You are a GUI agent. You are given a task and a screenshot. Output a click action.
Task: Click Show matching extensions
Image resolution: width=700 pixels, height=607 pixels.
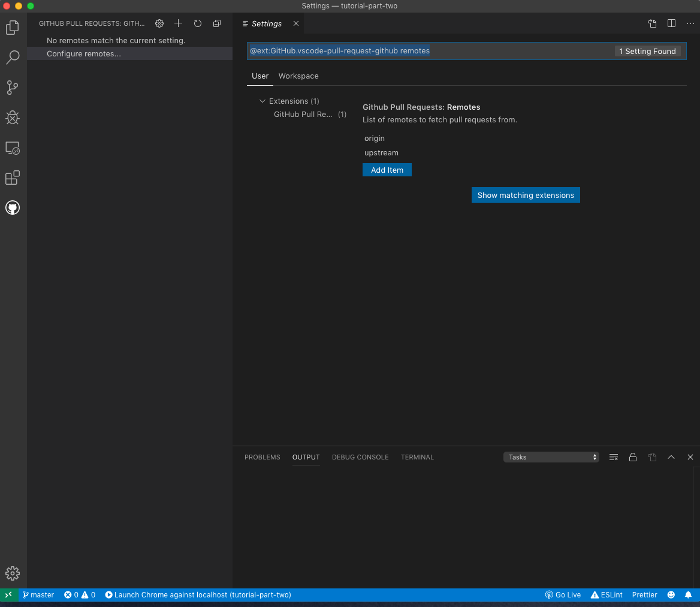pyautogui.click(x=526, y=195)
